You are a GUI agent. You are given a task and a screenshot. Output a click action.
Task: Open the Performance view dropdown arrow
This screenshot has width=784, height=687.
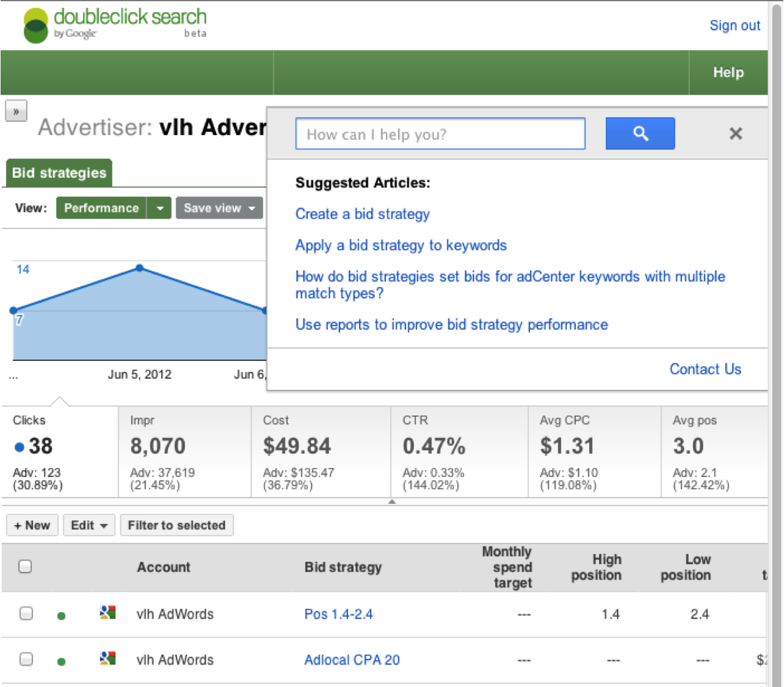click(159, 208)
